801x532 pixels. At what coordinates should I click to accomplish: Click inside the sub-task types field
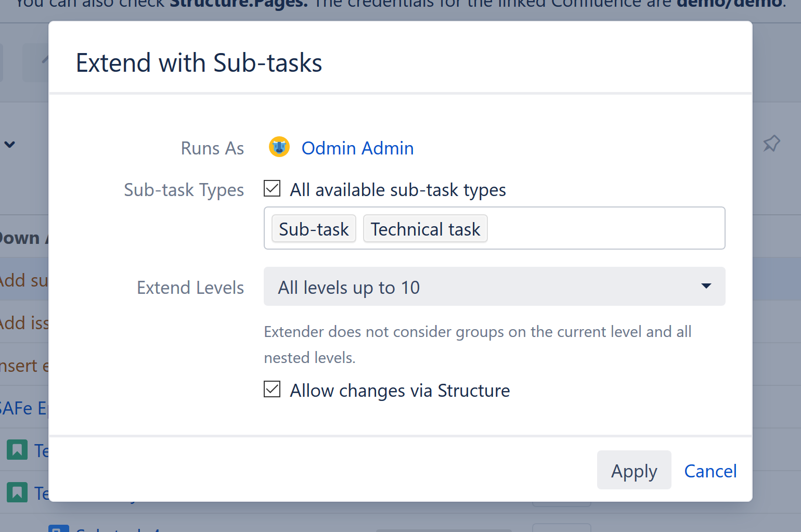598,228
